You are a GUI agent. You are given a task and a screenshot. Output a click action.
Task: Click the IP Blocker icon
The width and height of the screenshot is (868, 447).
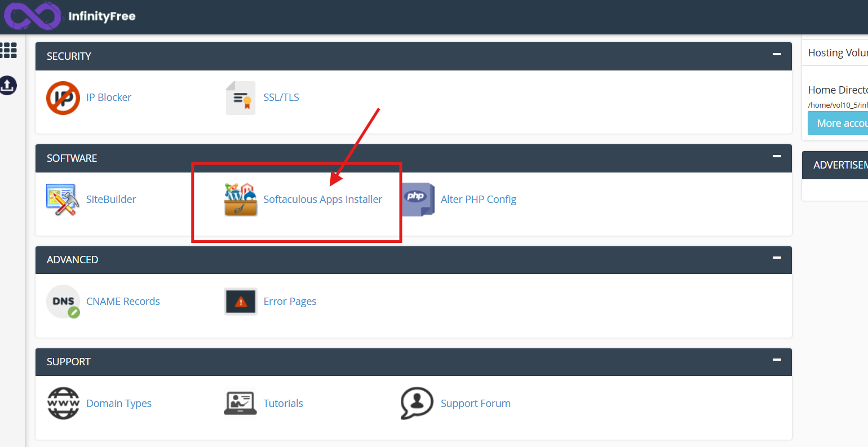[63, 98]
